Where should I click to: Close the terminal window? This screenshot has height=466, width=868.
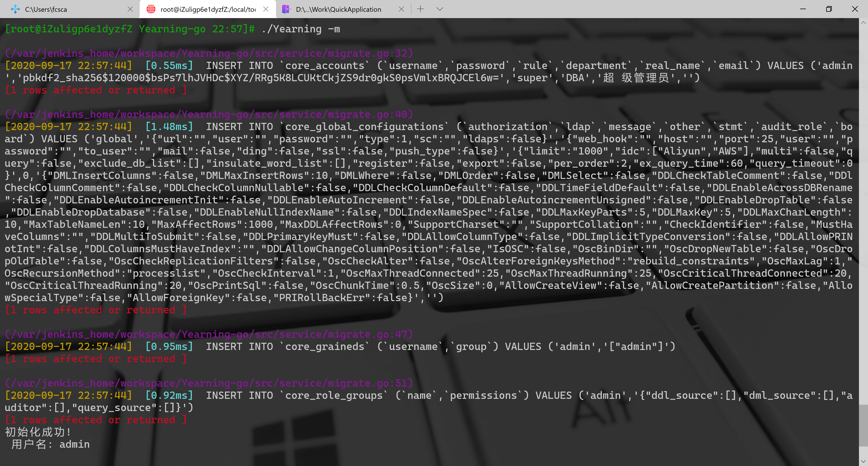854,9
